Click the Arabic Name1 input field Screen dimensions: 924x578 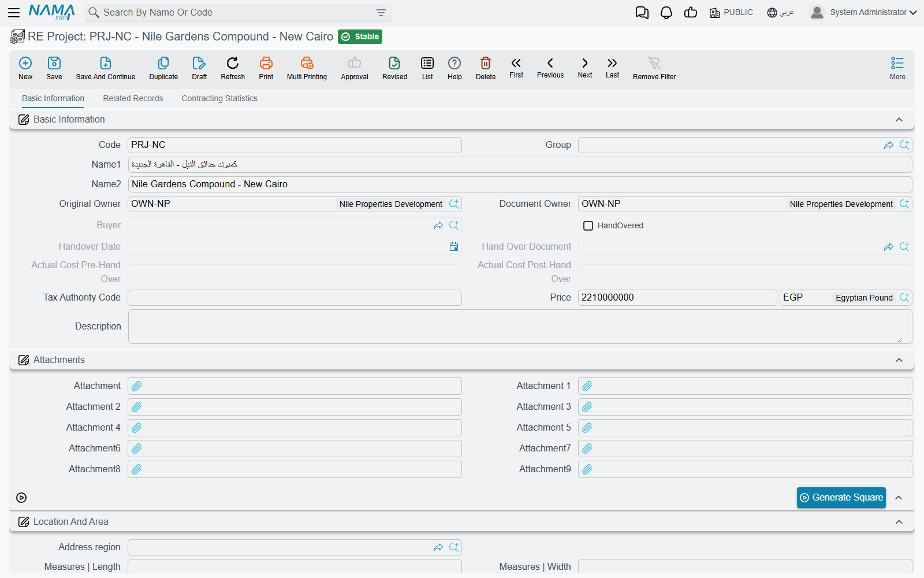(x=520, y=165)
